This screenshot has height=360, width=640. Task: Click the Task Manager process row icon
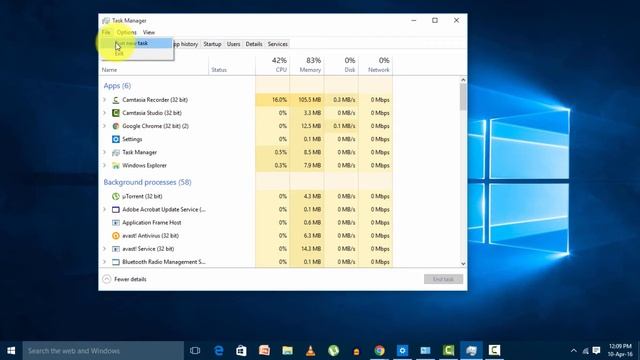[x=116, y=152]
